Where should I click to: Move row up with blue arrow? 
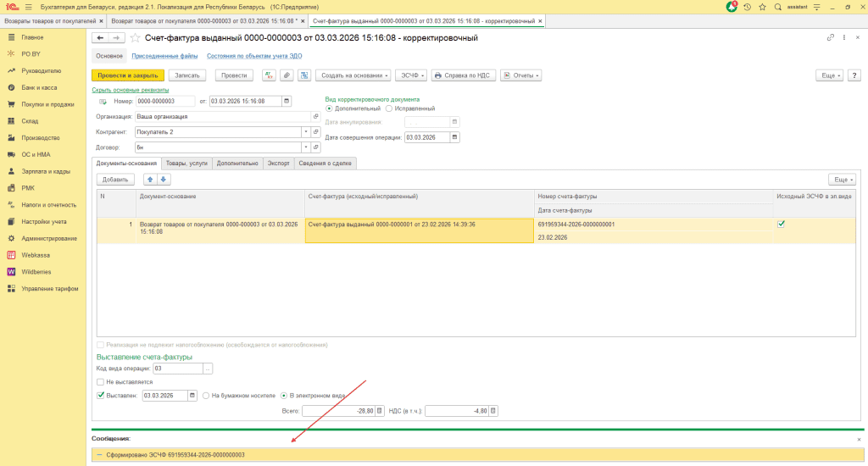point(150,180)
